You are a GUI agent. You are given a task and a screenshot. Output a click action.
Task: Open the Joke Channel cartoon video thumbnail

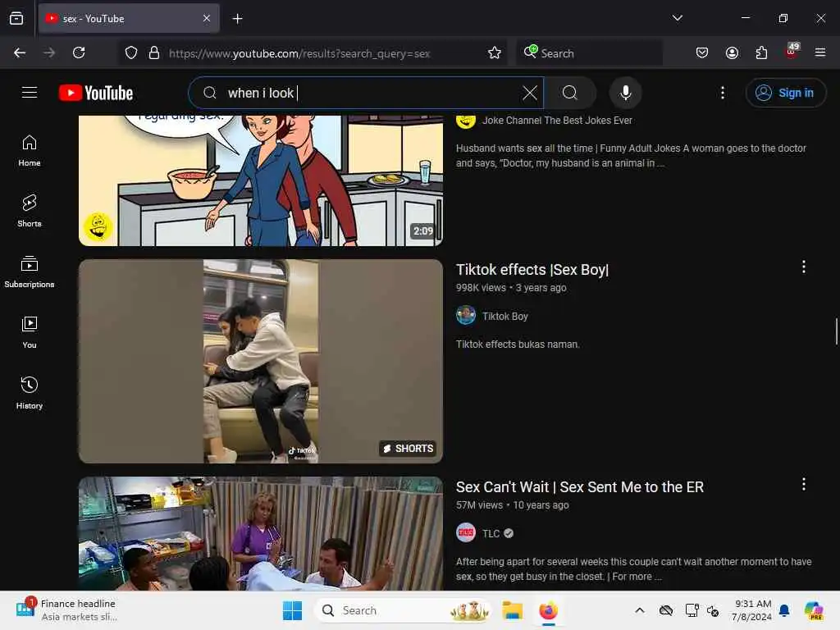click(261, 180)
